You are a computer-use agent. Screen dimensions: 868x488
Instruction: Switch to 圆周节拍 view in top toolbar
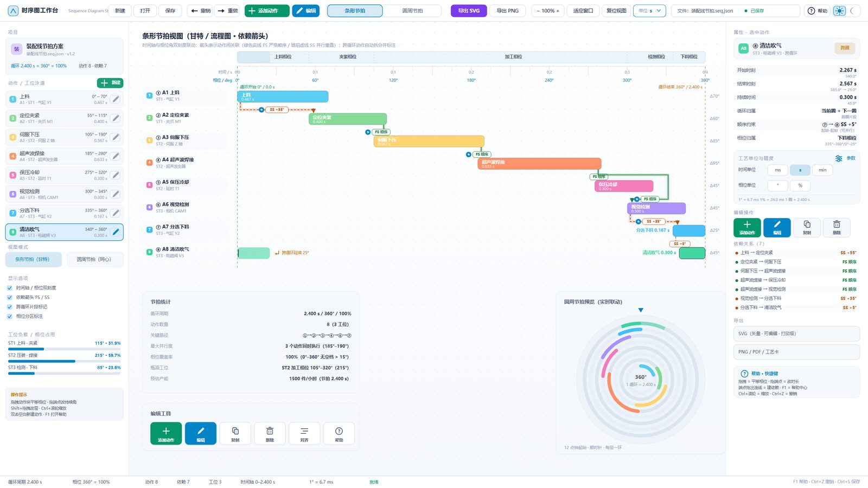coord(412,11)
